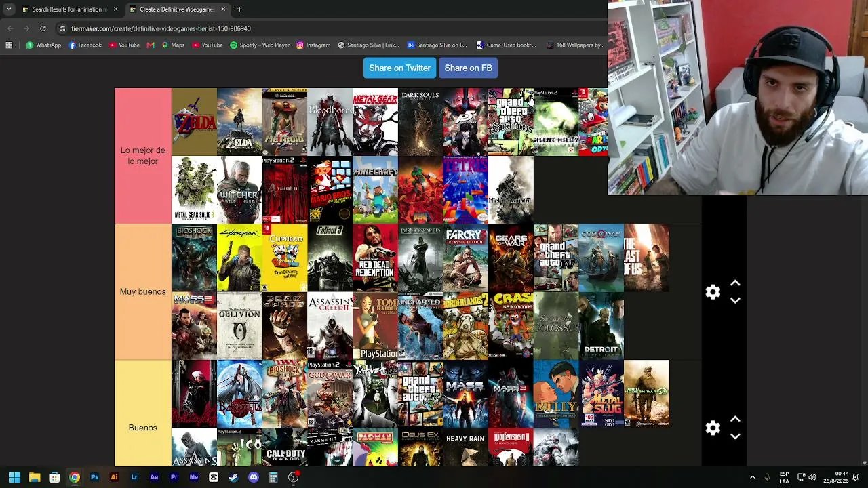The height and width of the screenshot is (488, 868).
Task: Open File Explorer from the taskbar
Action: [35, 477]
